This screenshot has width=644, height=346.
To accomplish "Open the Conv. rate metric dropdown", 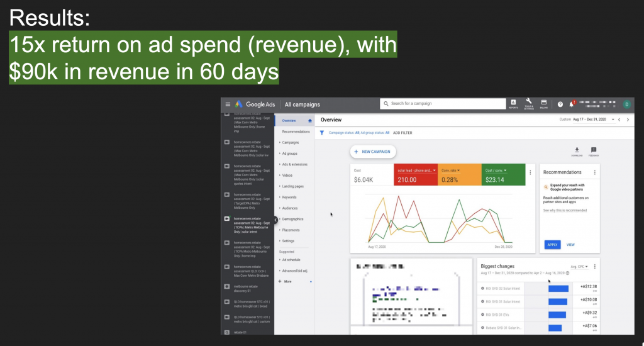I will [450, 170].
